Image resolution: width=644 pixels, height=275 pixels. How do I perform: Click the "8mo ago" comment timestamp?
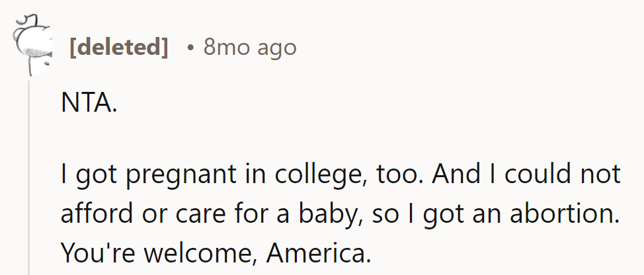(250, 48)
